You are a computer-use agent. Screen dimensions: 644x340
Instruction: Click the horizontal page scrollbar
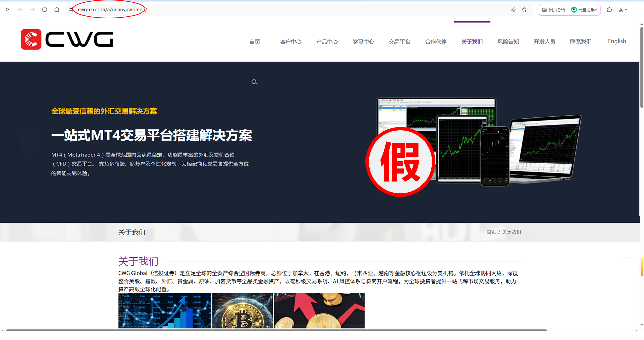pos(276,330)
